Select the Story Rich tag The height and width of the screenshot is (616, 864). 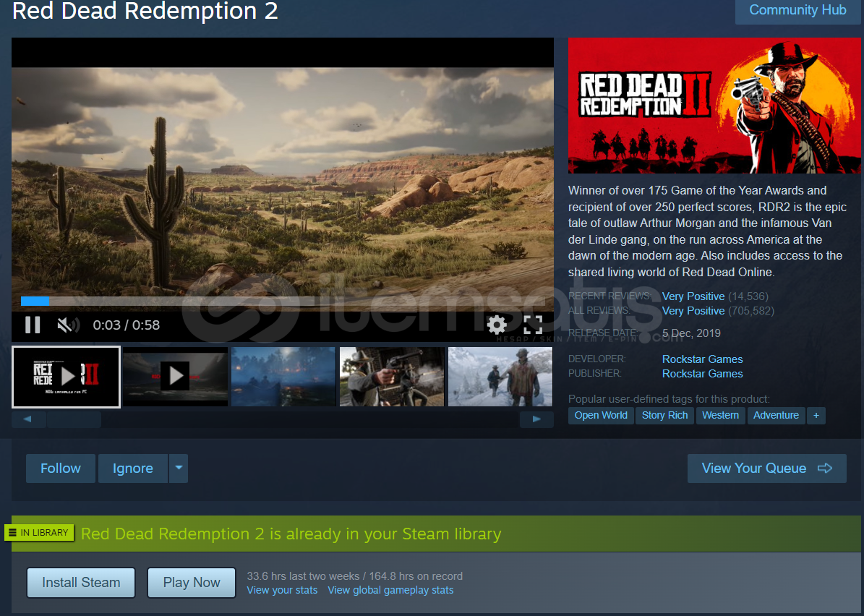[x=664, y=416]
